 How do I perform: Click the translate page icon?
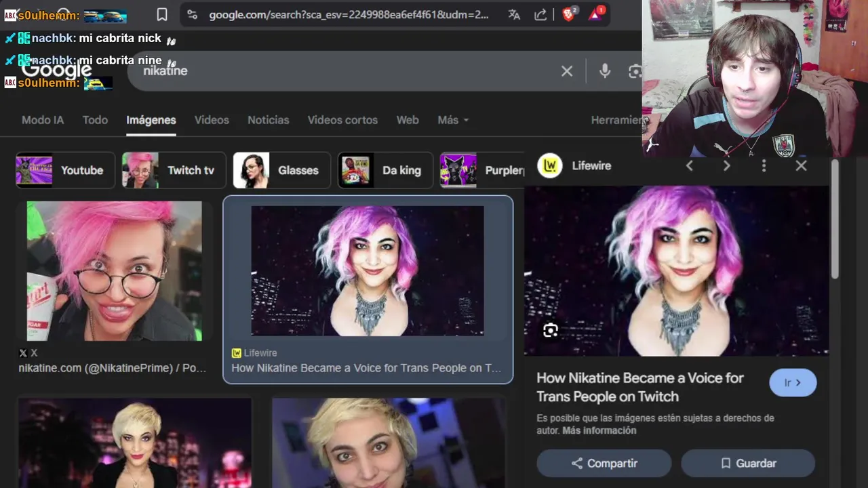tap(514, 14)
